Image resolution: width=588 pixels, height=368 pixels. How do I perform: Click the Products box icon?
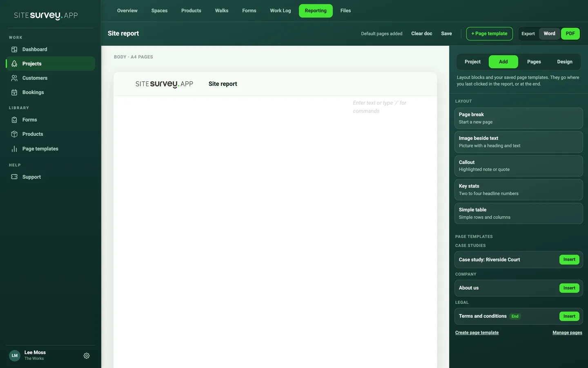(x=14, y=134)
